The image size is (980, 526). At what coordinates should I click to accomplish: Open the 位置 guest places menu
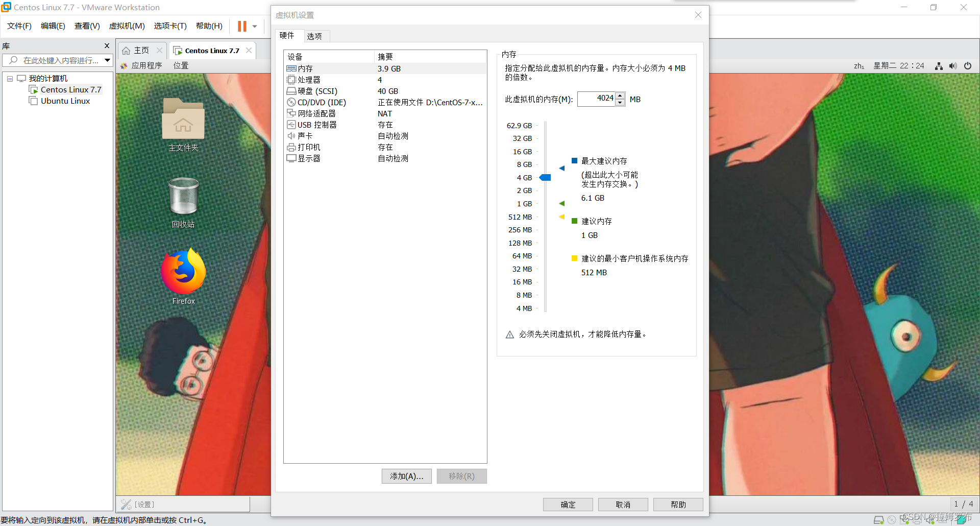pos(181,65)
